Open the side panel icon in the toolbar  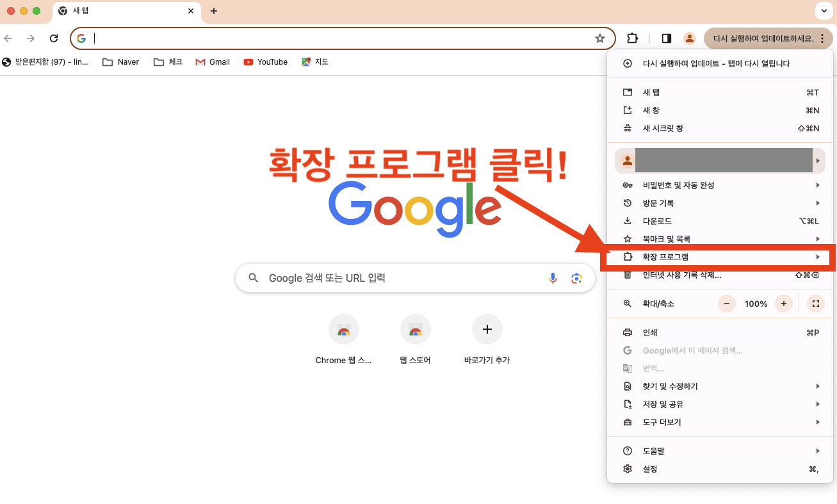(666, 38)
